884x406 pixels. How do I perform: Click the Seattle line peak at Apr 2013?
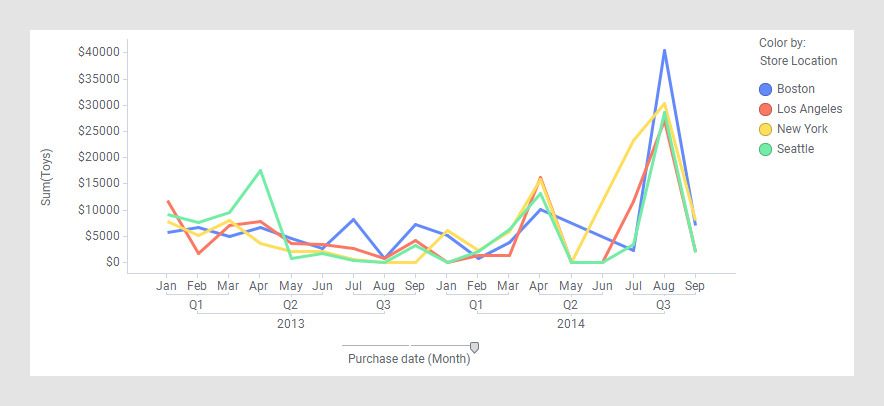tap(260, 171)
